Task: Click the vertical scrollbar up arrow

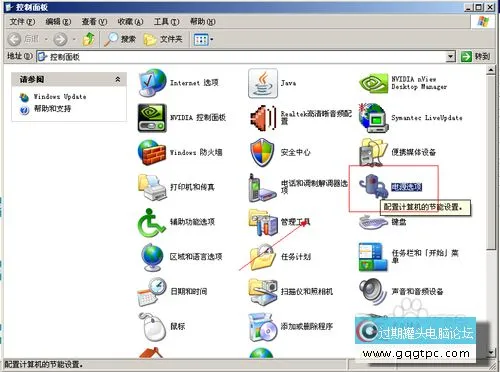Action: (x=491, y=70)
